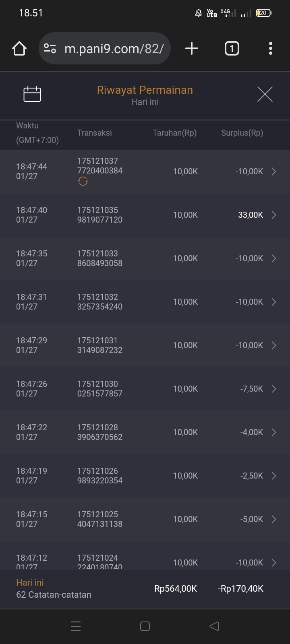
Task: Open details chevron for -7,50K row
Action: click(274, 389)
